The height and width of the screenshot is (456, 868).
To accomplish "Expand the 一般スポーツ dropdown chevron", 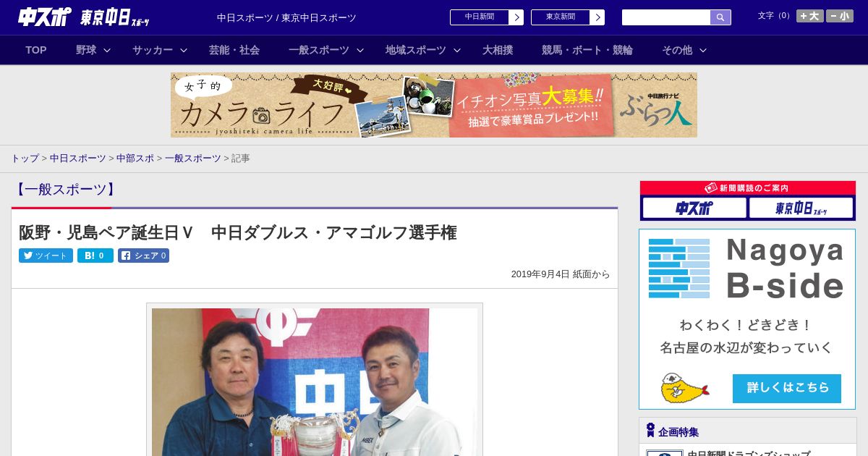I will 360,50.
